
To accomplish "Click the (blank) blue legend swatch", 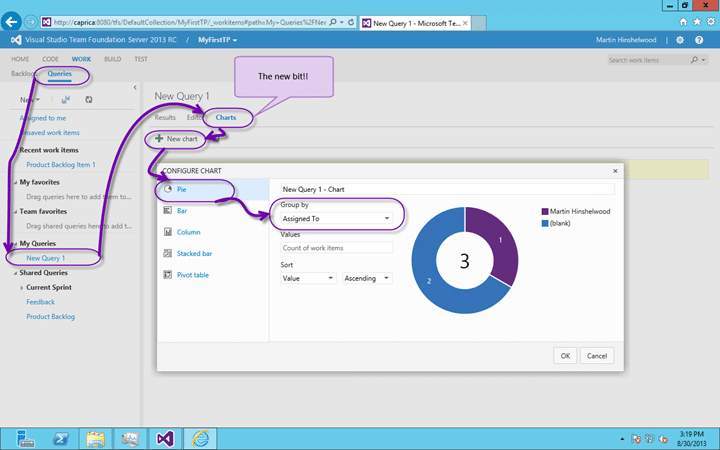I will click(545, 223).
